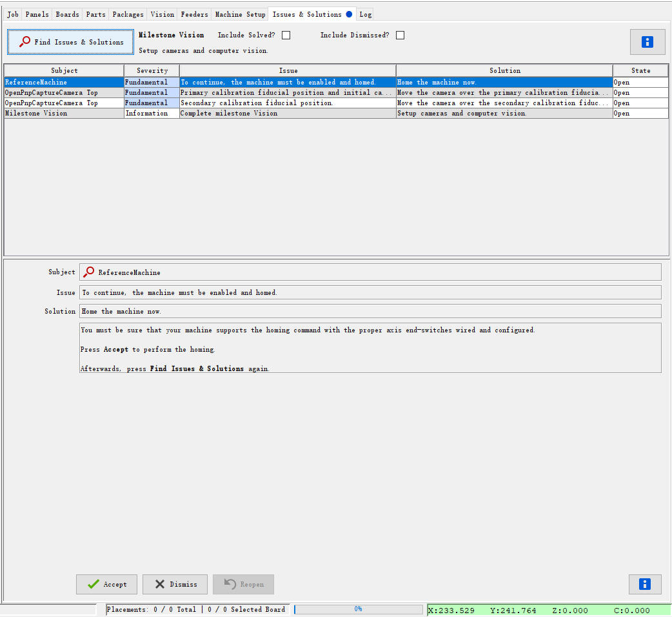
Task: Run Find Issues & Solutions
Action: (x=71, y=42)
